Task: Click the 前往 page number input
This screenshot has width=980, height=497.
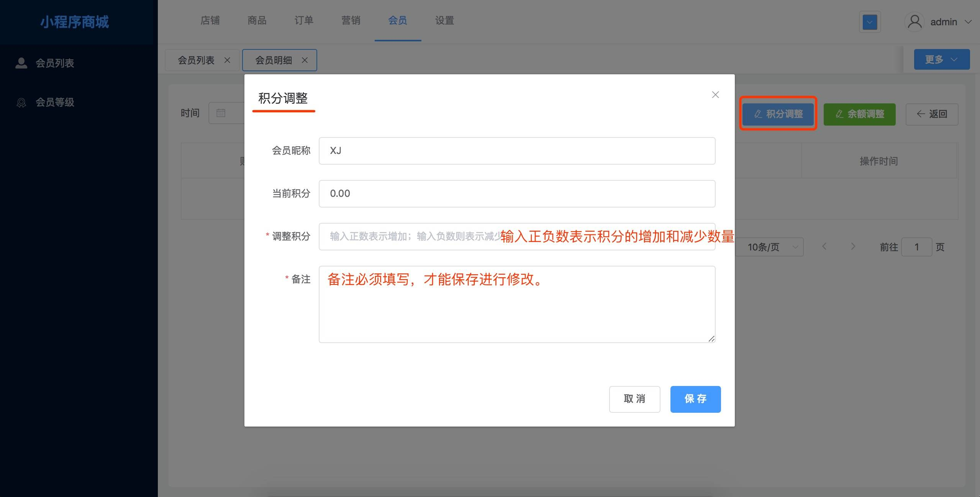Action: (916, 247)
